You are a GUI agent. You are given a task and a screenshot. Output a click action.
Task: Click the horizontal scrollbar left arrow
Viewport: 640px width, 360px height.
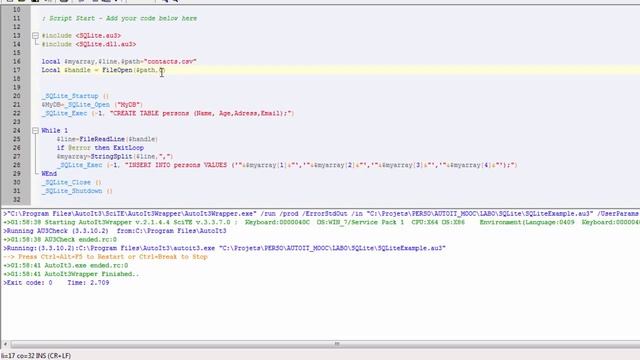click(5, 344)
